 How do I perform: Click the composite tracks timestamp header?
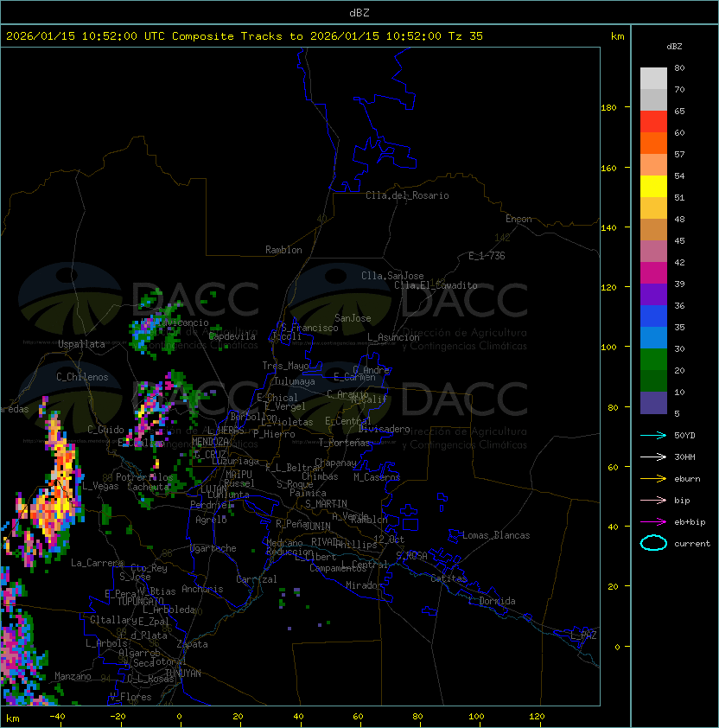pos(245,36)
